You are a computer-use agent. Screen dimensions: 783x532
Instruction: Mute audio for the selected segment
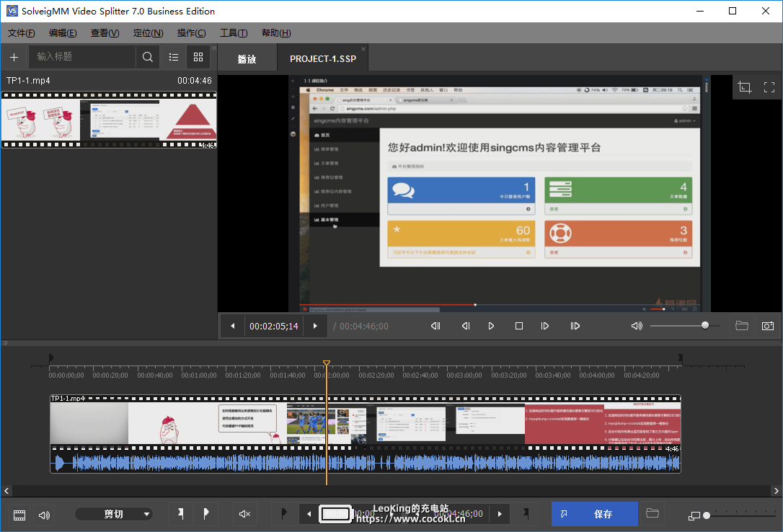[x=244, y=514]
